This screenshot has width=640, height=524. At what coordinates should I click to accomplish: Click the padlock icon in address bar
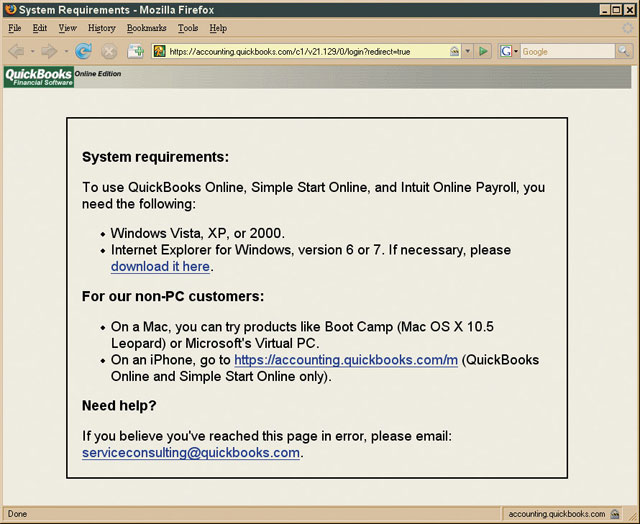click(454, 51)
